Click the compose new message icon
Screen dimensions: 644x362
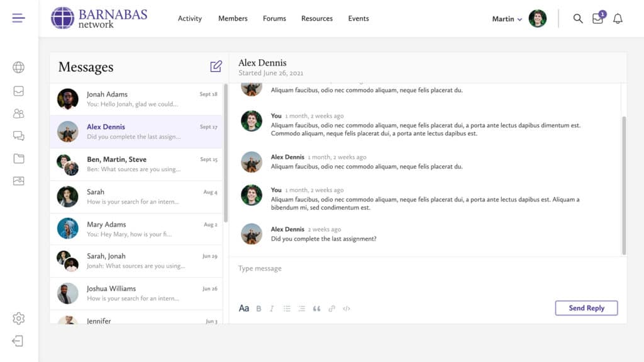point(216,66)
